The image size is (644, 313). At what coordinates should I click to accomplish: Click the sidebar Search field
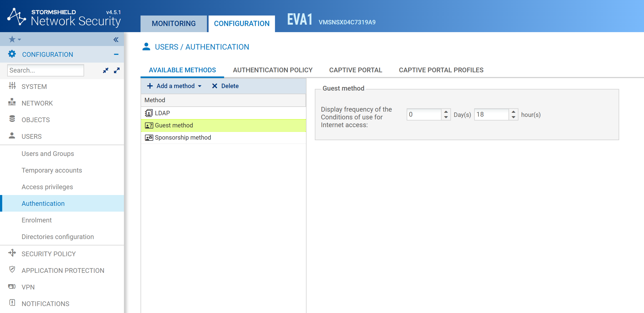click(x=46, y=70)
